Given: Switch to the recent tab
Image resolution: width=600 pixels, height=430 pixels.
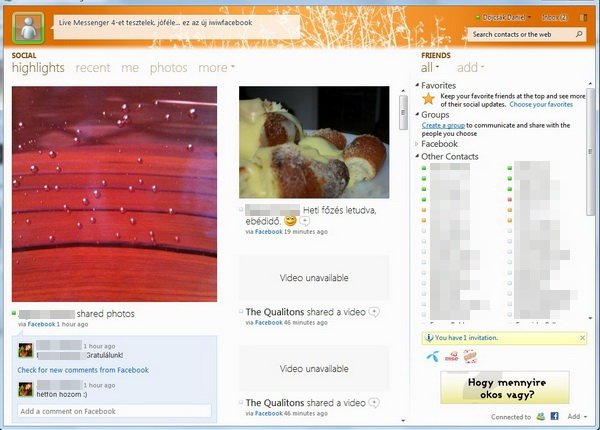Looking at the screenshot, I should point(93,68).
